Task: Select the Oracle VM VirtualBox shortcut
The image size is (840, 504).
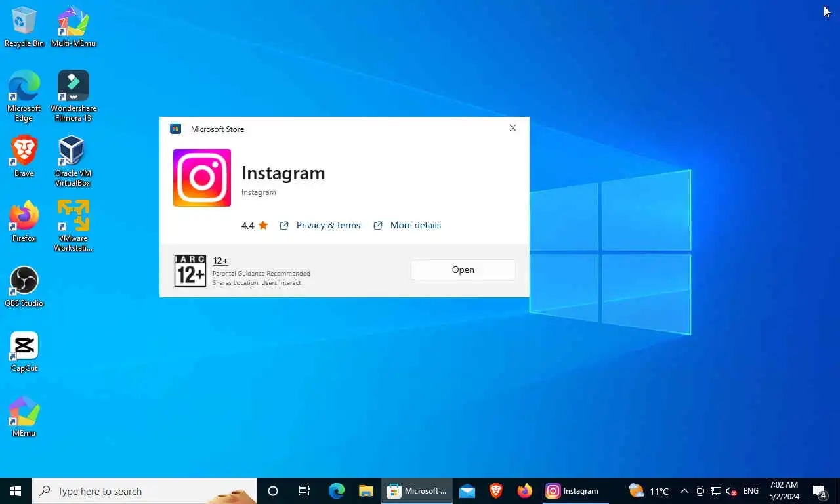Action: point(73,161)
